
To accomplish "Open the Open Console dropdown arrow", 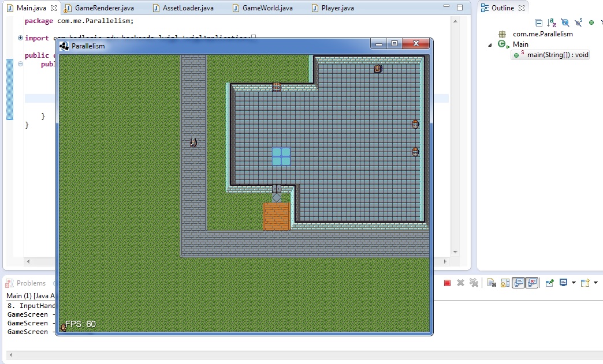I will [595, 283].
